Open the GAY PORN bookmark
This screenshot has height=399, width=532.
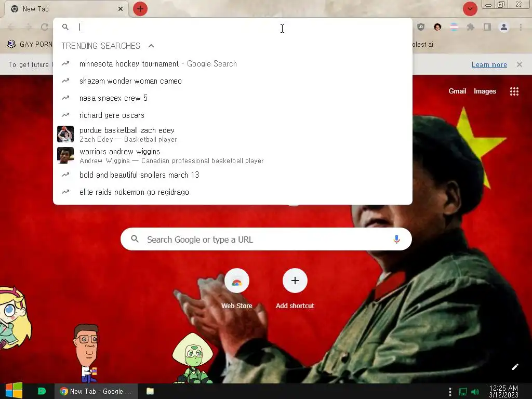click(x=30, y=45)
